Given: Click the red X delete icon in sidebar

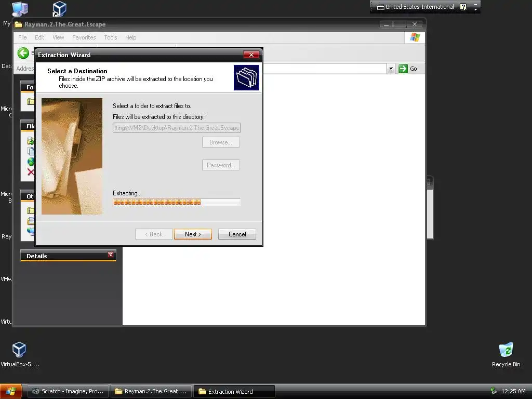Looking at the screenshot, I should tap(31, 172).
